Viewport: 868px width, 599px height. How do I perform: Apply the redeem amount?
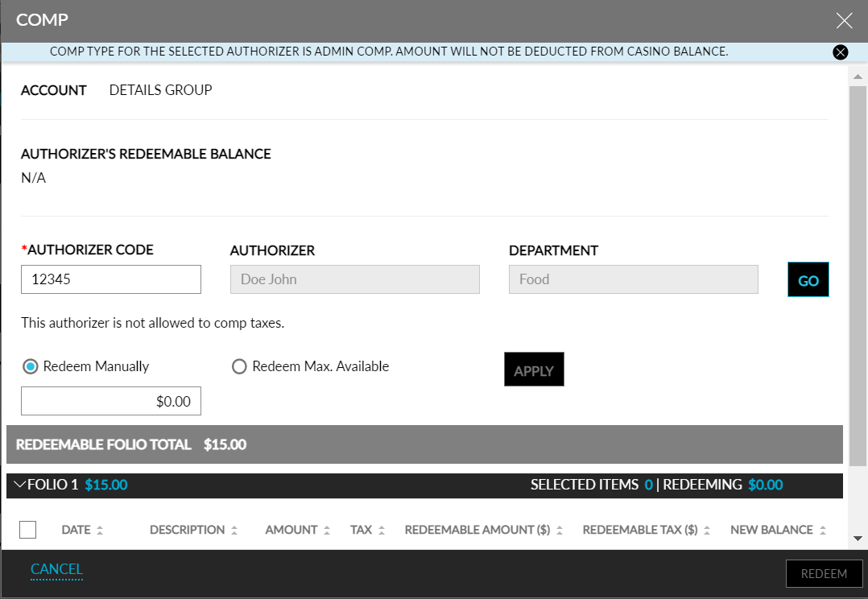(x=534, y=369)
